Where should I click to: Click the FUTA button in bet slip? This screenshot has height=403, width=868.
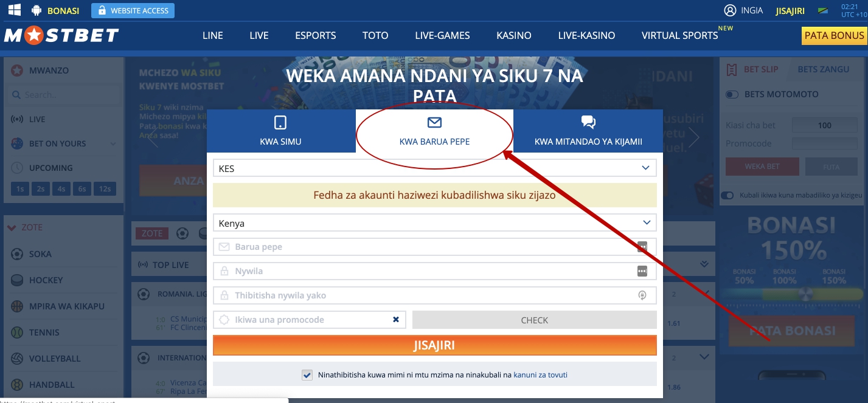pos(831,167)
